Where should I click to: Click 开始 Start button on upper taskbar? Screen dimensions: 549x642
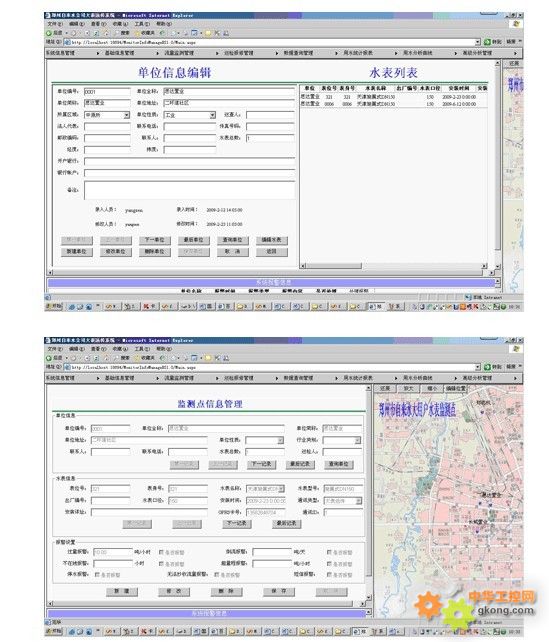[x=54, y=306]
